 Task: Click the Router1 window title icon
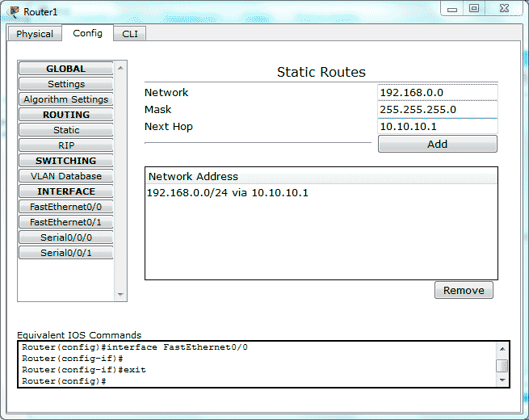(x=14, y=11)
